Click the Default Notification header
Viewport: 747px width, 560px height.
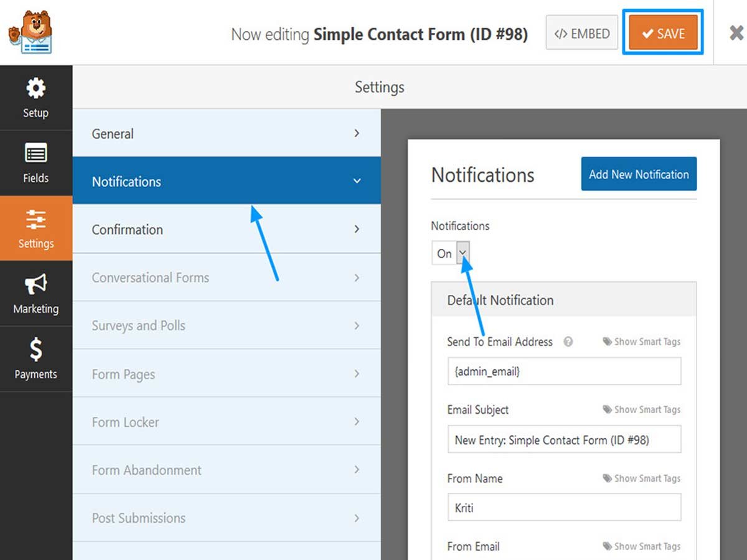pyautogui.click(x=564, y=300)
